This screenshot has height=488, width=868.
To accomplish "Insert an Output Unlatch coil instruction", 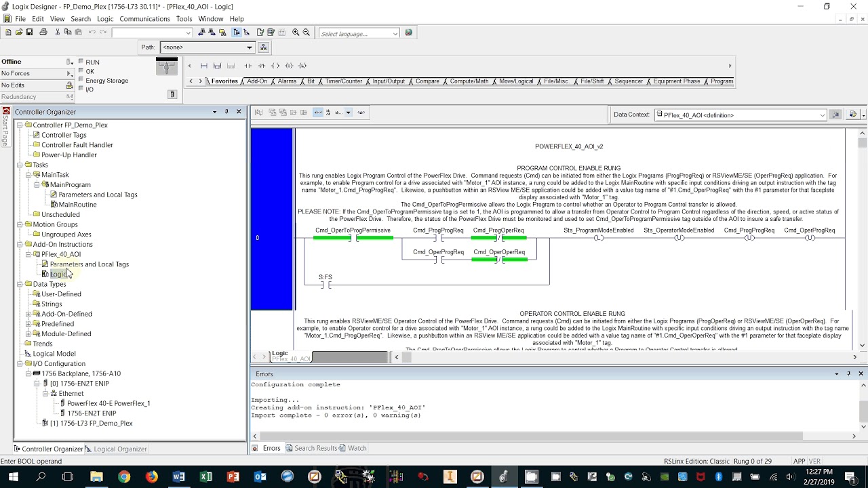I will pos(289,66).
